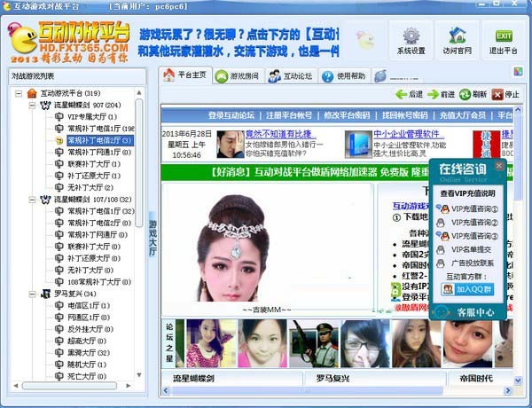Click the faded bird icon in header
Screen dimensions: 532x408
click(x=365, y=39)
